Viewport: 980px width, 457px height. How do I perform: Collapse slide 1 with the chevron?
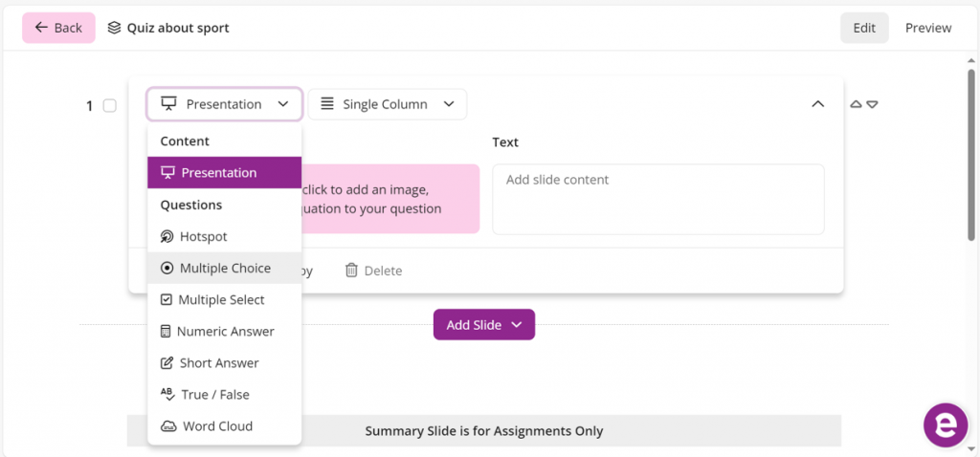817,104
